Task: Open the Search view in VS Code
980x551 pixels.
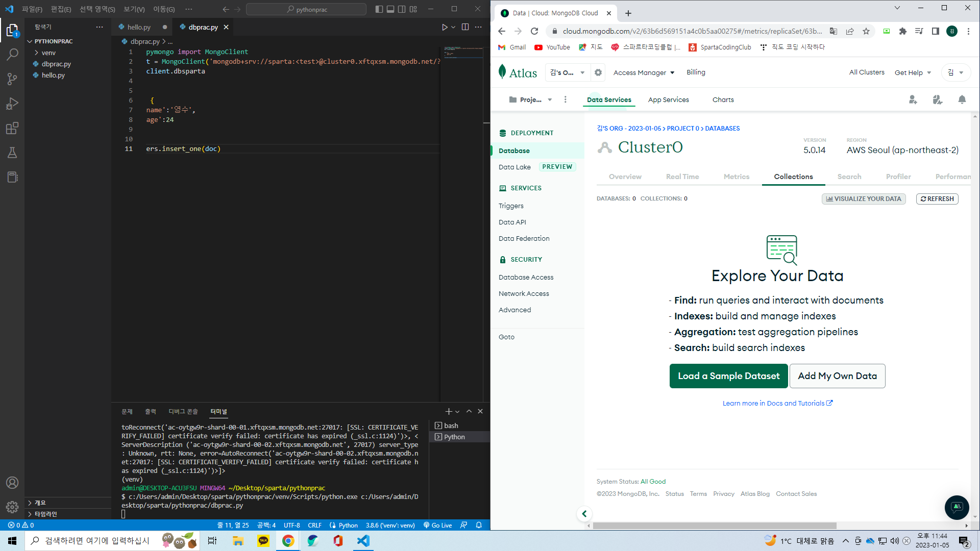Action: pos(12,55)
